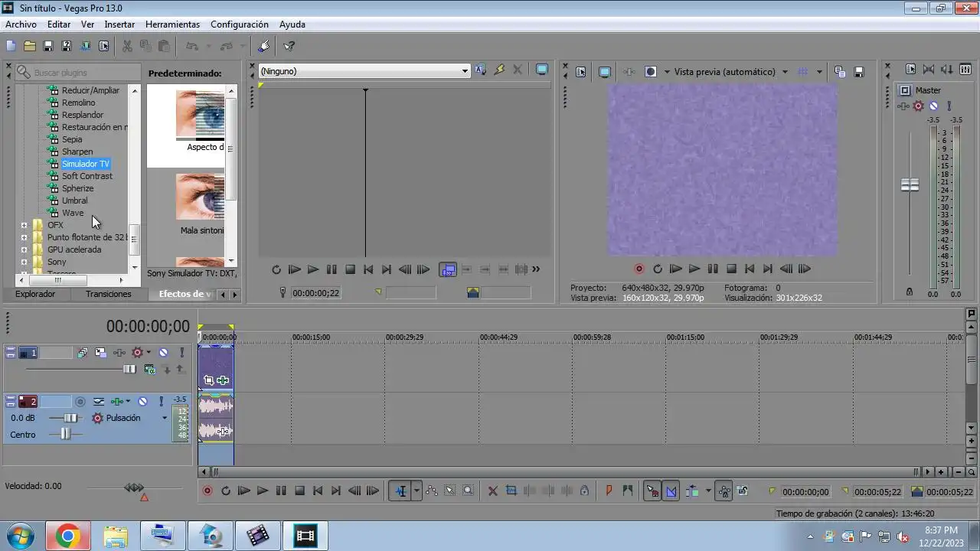Copy snapshot to clipboard in preview
Viewport: 980px width, 551px height.
click(840, 72)
